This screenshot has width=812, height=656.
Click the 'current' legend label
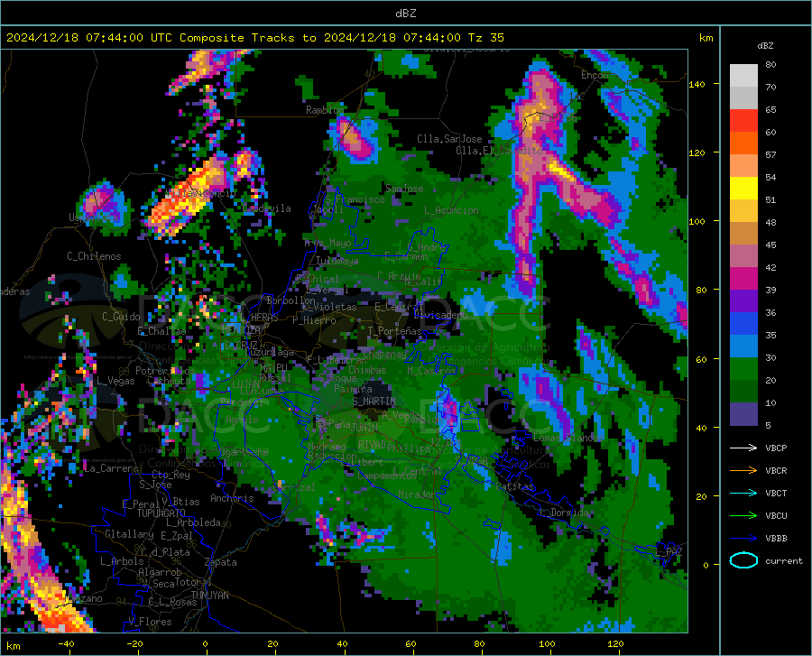[784, 560]
